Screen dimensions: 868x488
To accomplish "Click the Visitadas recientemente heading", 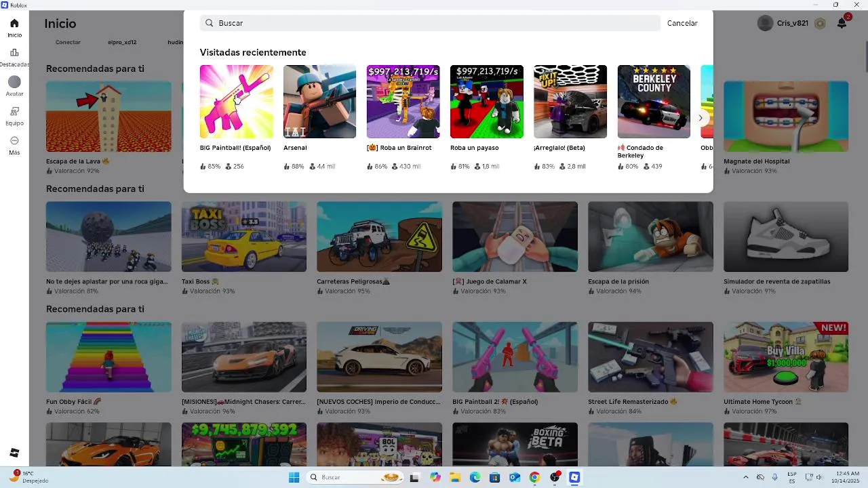I will point(253,52).
